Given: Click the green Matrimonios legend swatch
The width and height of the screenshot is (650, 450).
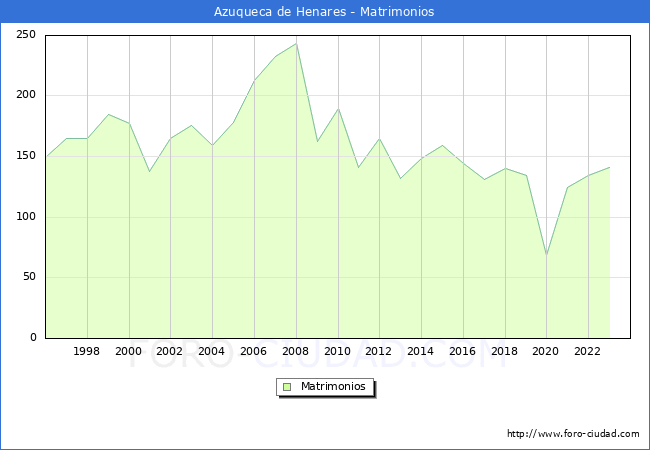Looking at the screenshot, I should click(287, 387).
